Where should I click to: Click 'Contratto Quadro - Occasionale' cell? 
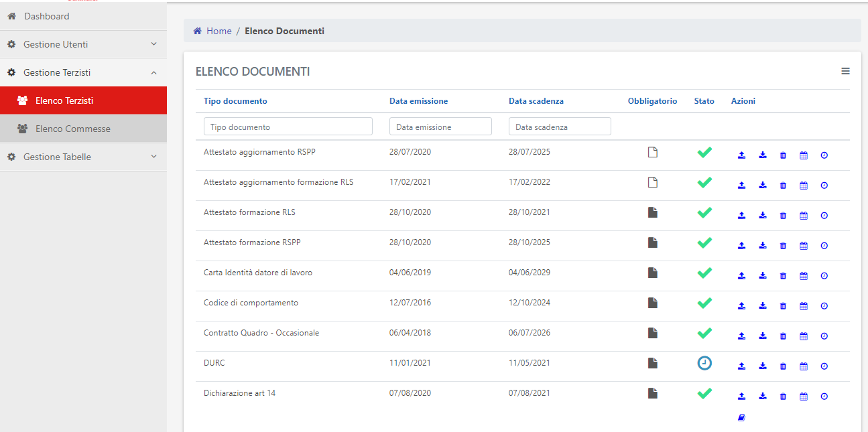tap(261, 333)
